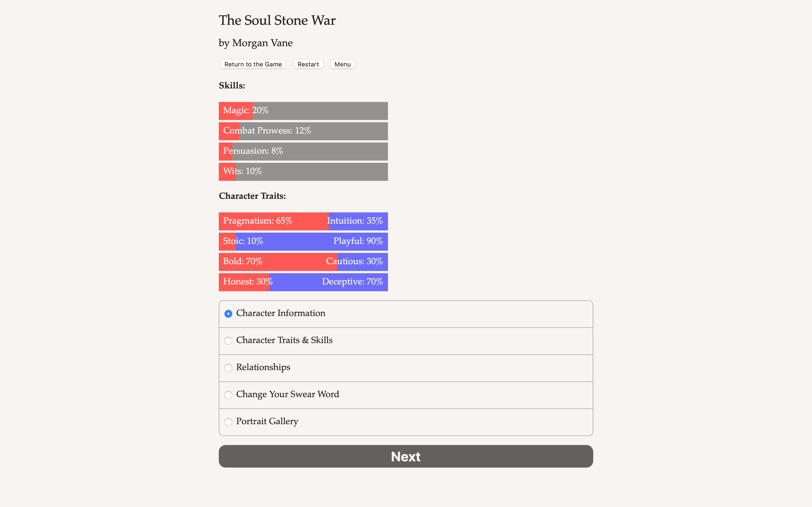The image size is (812, 507).
Task: Click the title The Soul Stone War
Action: pos(277,20)
